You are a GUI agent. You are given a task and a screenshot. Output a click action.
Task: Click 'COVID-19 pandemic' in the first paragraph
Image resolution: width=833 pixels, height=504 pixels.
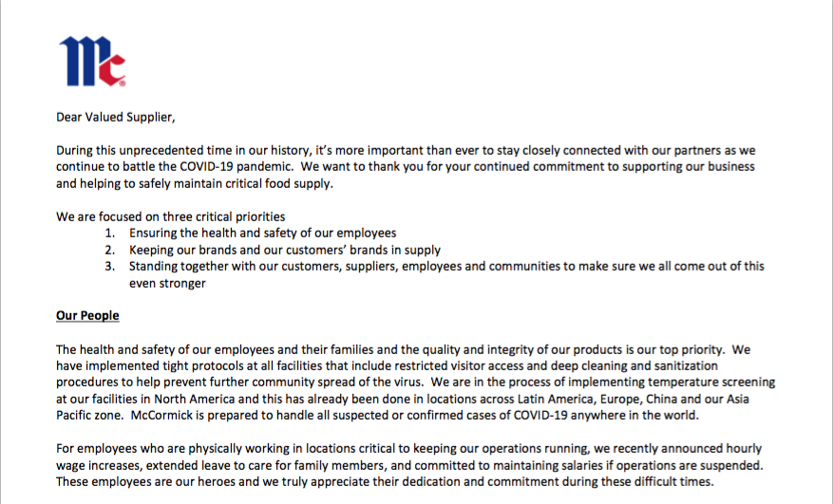coord(236,167)
